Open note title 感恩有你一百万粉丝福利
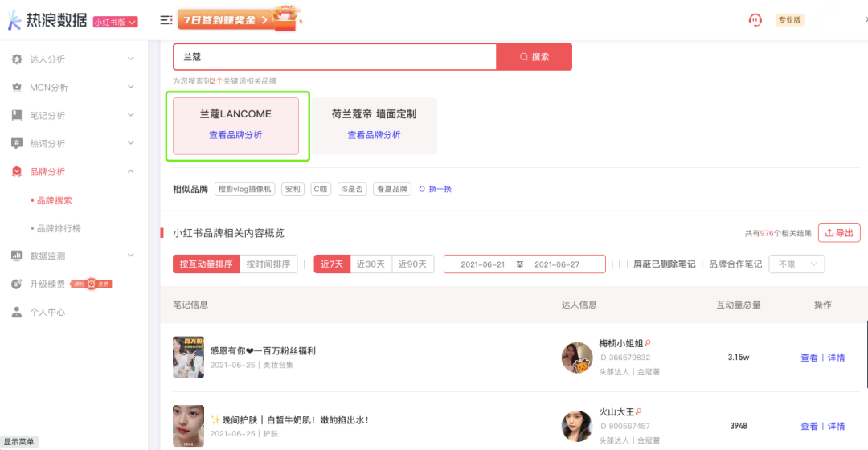Screen dimensions: 868x450 click(x=262, y=350)
